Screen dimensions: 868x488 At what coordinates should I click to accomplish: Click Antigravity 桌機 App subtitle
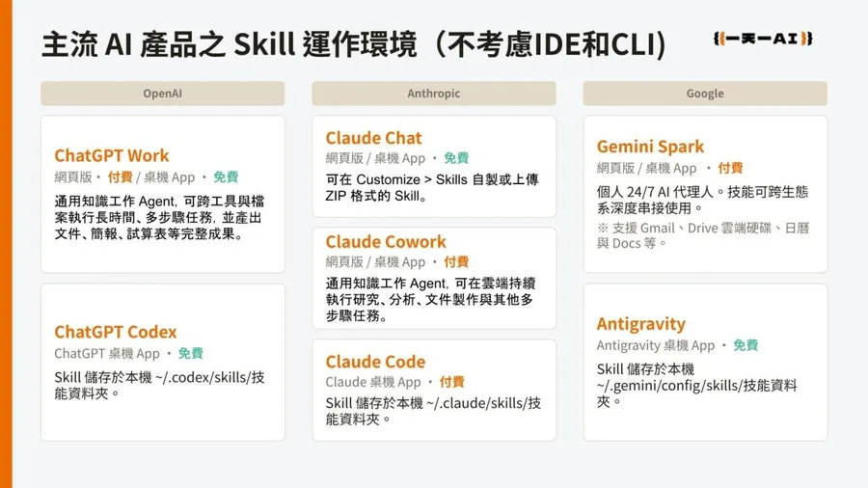pyautogui.click(x=656, y=345)
